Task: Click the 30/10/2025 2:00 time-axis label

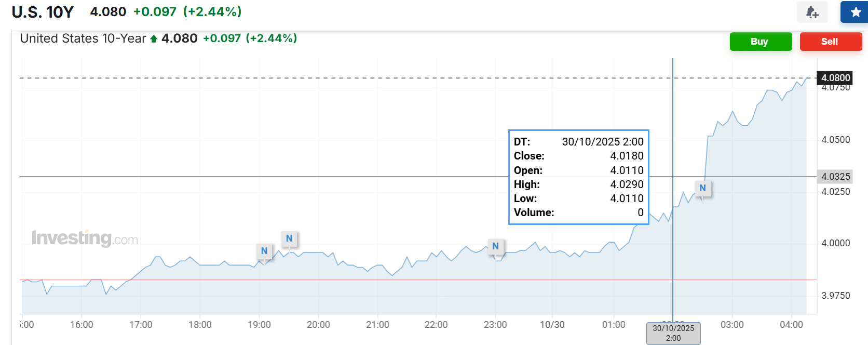Action: pyautogui.click(x=673, y=333)
